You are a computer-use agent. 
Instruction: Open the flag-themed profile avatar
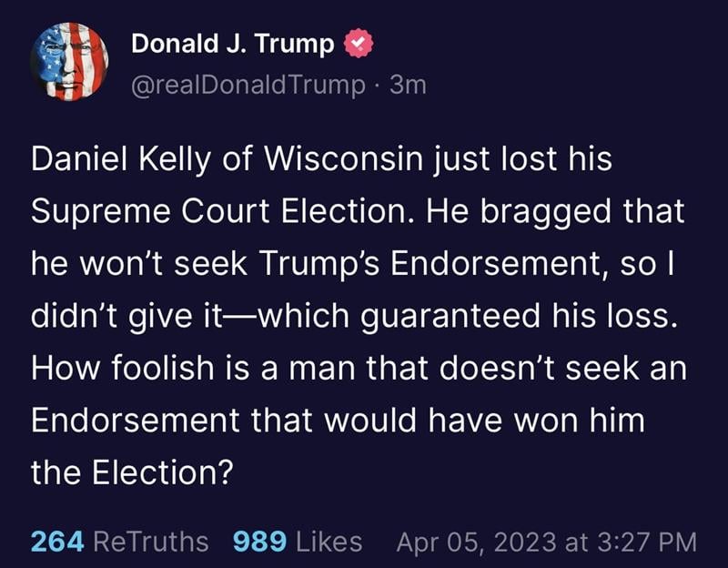(x=69, y=61)
